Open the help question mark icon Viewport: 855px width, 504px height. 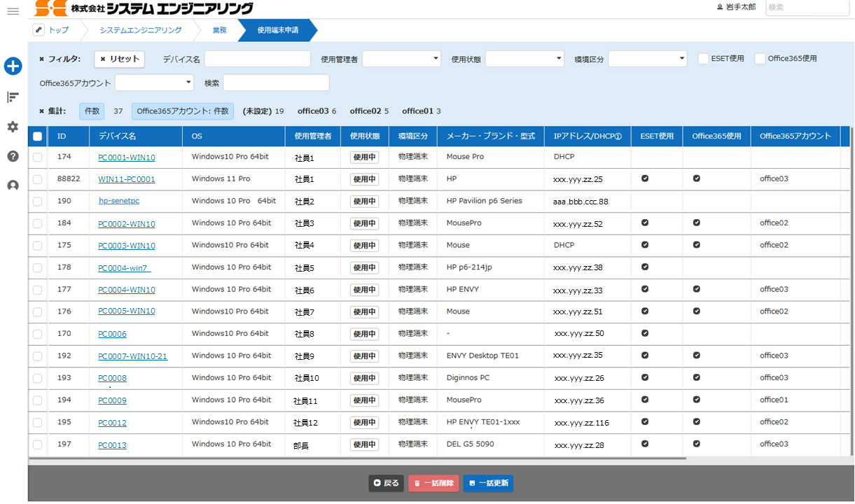click(x=13, y=156)
